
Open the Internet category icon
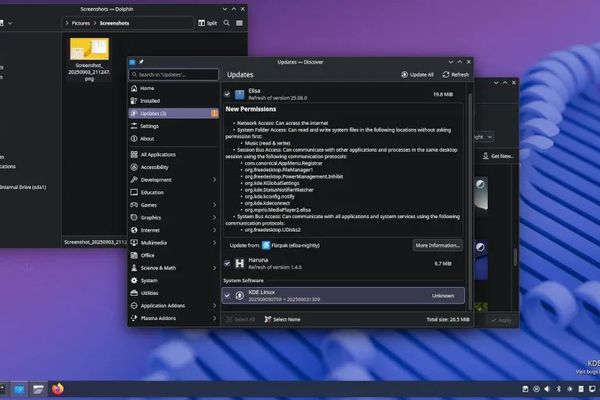134,230
